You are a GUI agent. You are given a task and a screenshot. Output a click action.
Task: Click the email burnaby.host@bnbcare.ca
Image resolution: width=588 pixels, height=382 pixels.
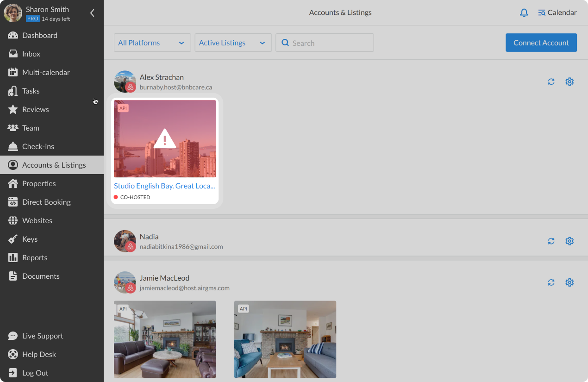point(176,87)
